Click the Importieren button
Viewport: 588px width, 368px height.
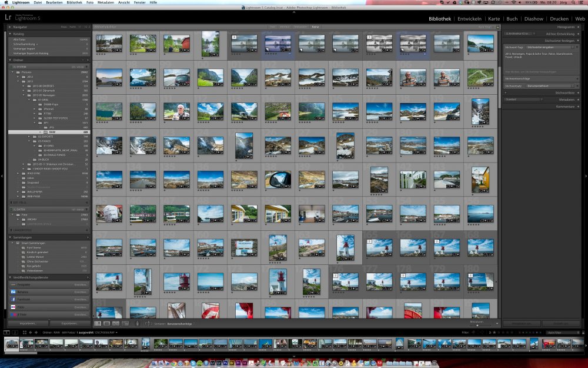pyautogui.click(x=28, y=323)
